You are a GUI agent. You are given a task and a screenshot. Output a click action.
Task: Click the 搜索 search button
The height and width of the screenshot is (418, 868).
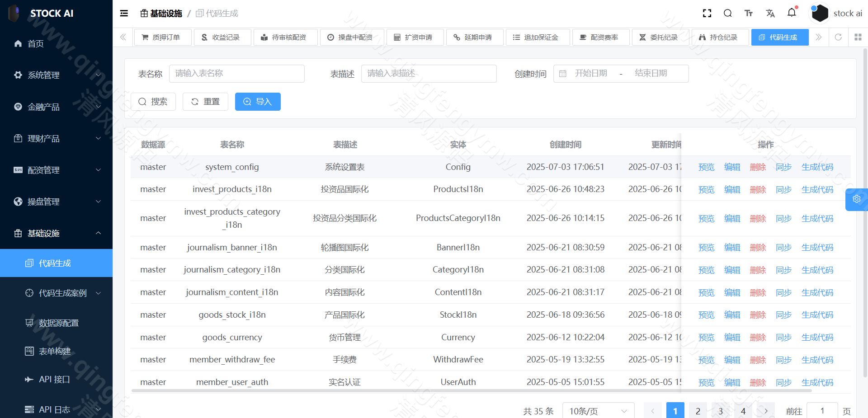pos(153,101)
